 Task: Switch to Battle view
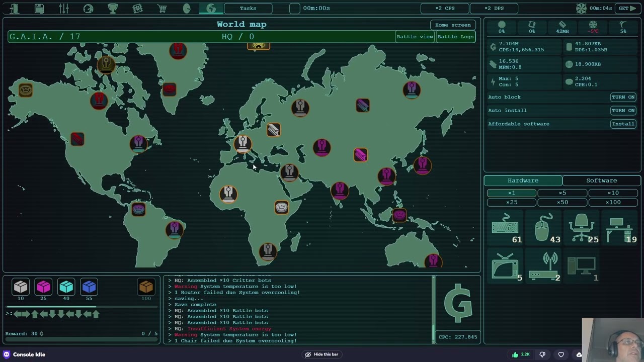[415, 37]
